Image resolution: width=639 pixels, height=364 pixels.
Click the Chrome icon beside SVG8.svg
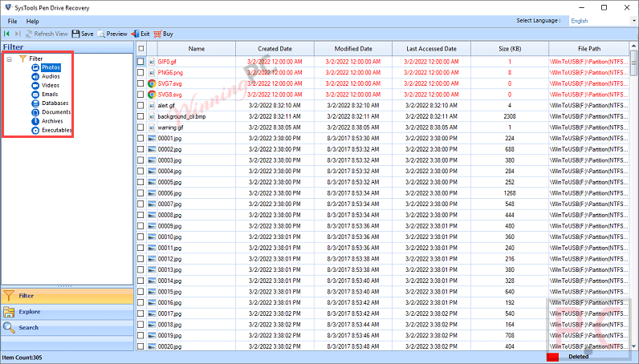pos(152,95)
